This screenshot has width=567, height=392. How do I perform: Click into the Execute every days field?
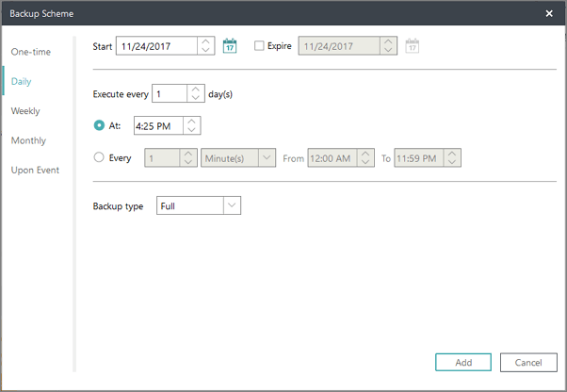[x=170, y=93]
